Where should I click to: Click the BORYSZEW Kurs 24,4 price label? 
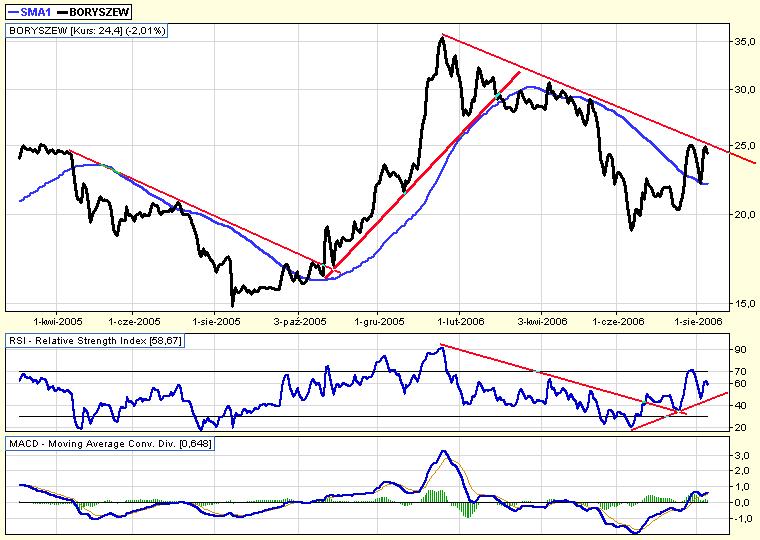87,31
